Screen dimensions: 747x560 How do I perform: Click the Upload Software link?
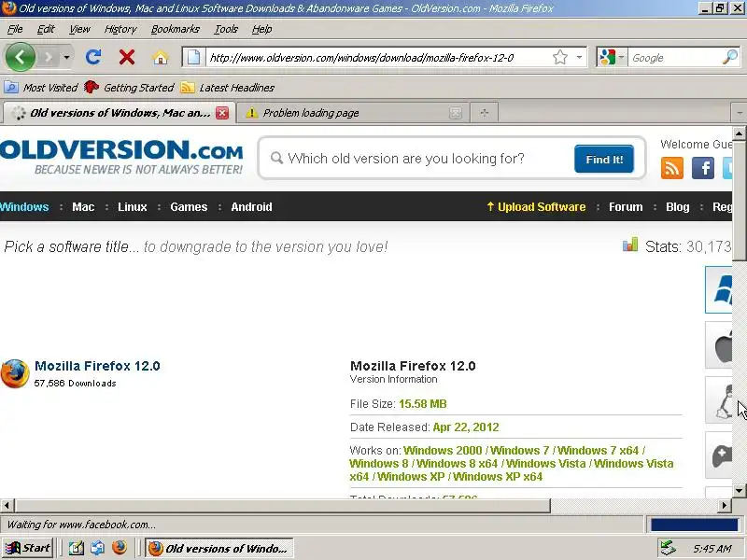(536, 207)
